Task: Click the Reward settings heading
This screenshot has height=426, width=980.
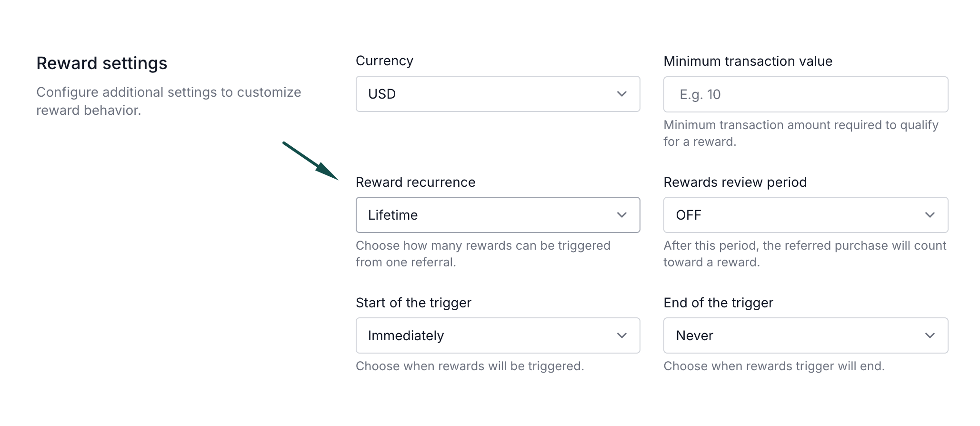Action: pos(101,63)
